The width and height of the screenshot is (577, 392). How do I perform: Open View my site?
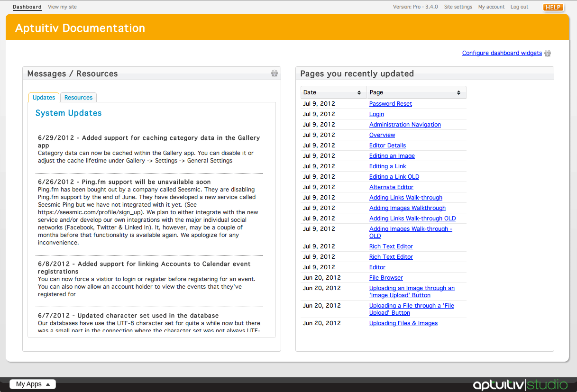coord(62,7)
